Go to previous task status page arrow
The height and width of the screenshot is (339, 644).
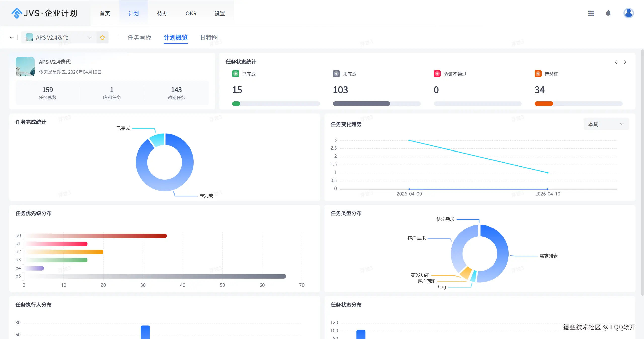(616, 62)
